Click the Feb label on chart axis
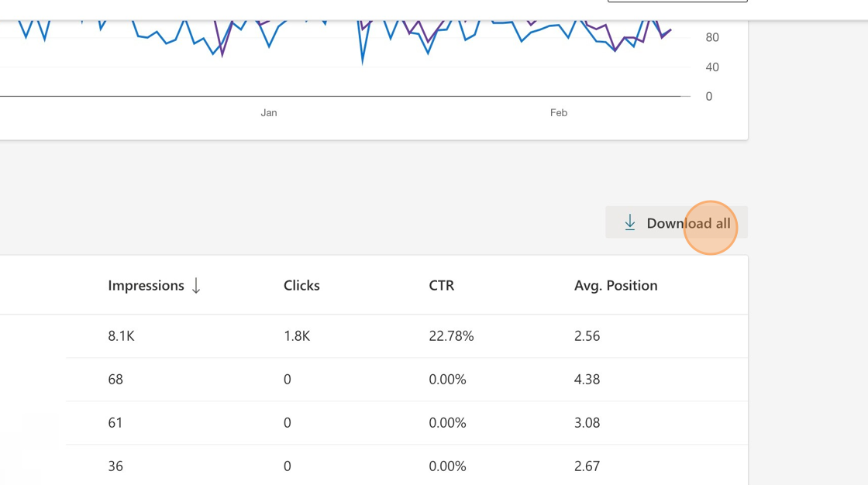868x485 pixels. 559,113
